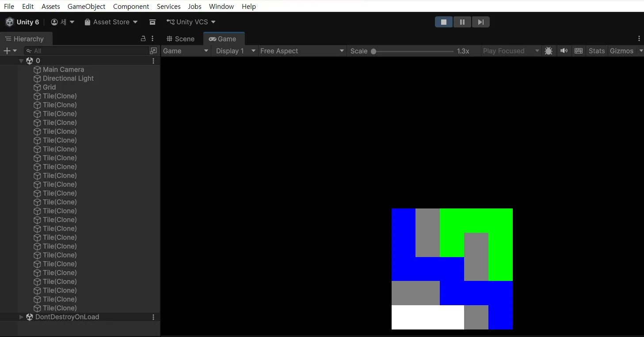This screenshot has height=337, width=644.
Task: Click the add GameObject plus icon
Action: click(10, 51)
